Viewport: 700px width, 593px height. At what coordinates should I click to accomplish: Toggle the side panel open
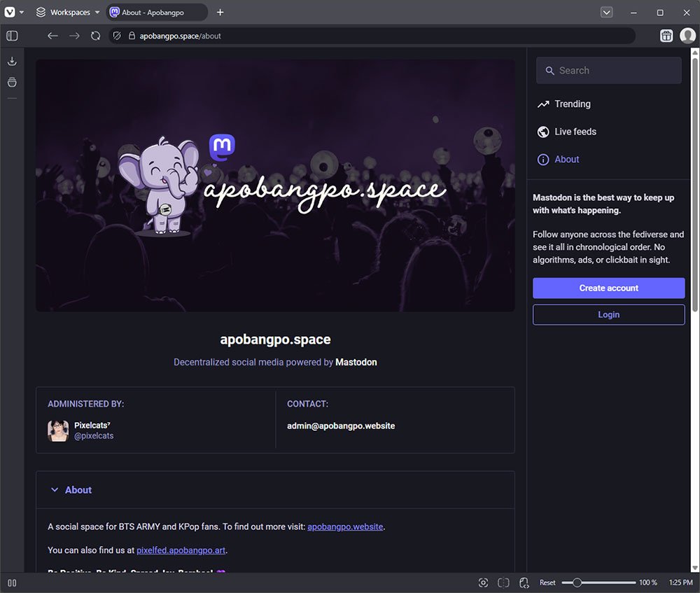click(x=11, y=35)
